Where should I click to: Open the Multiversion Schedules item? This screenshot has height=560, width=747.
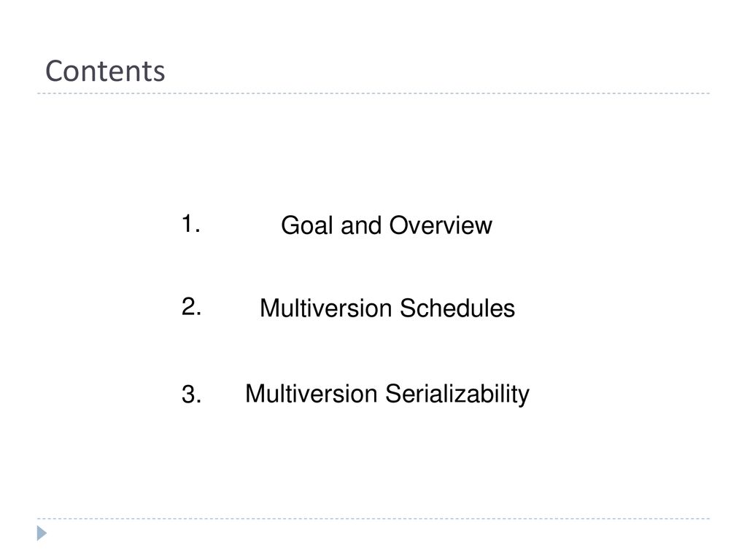(x=387, y=308)
